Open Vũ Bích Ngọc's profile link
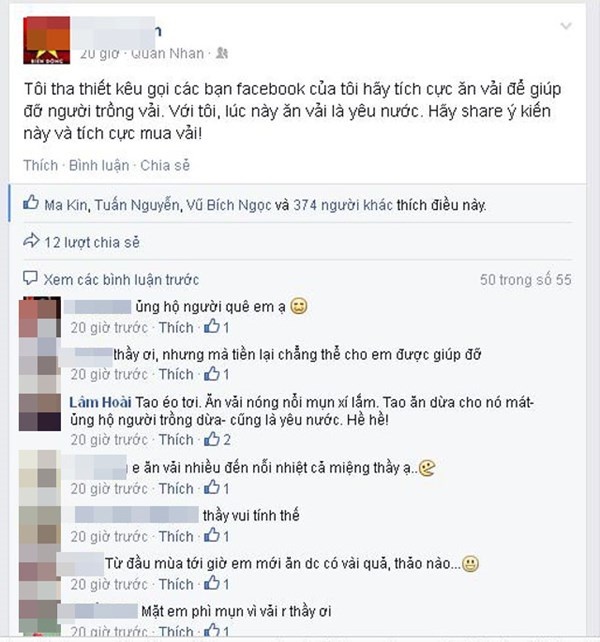This screenshot has width=600, height=642. 229,205
